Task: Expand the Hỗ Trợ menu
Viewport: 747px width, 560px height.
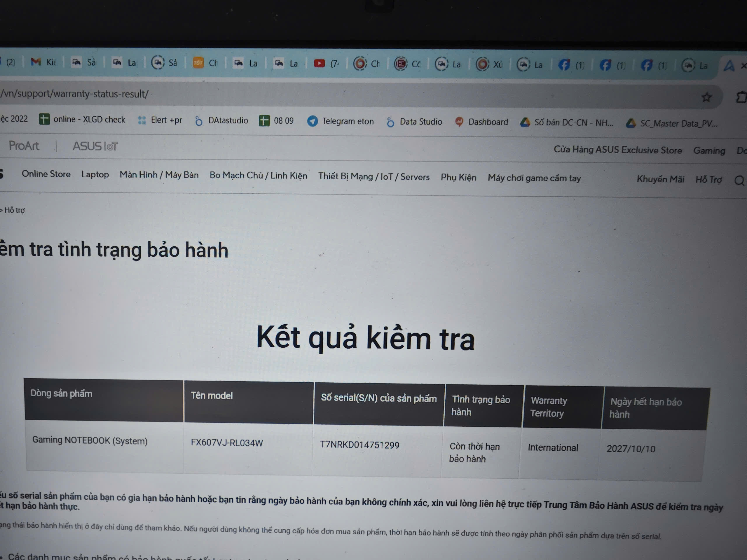Action: pos(708,179)
